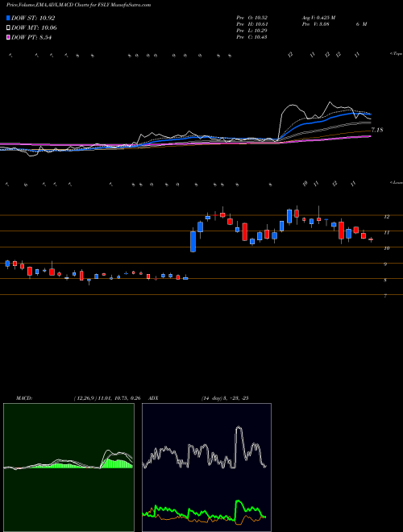The height and width of the screenshot is (532, 403).
Task: Click the 'Pre C: 10.43' value
Action: [x=252, y=37]
